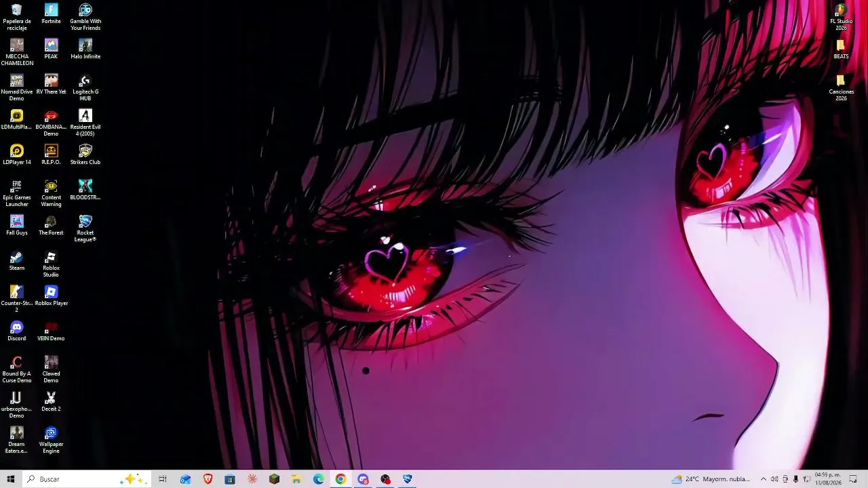This screenshot has width=868, height=488.
Task: Click the RV There Yet icon
Action: [51, 84]
